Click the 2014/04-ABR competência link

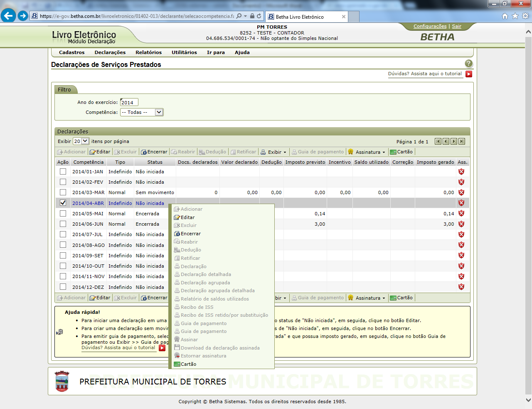(88, 203)
